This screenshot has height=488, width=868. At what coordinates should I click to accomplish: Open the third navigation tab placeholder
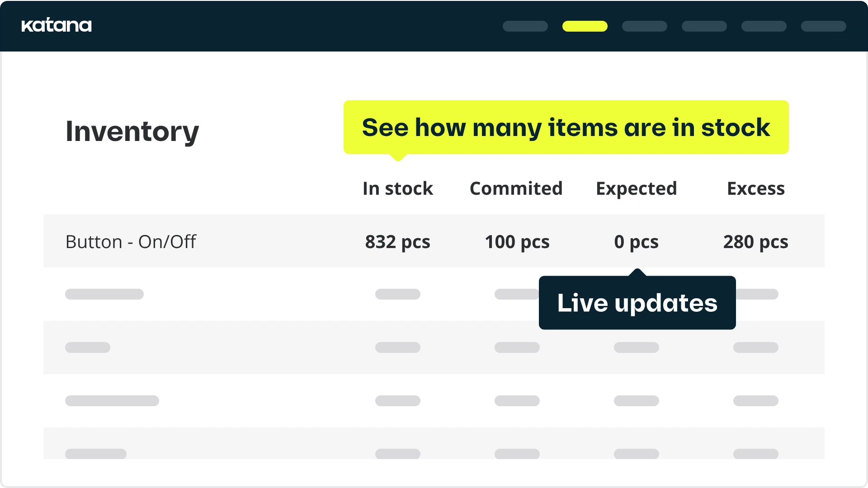644,26
